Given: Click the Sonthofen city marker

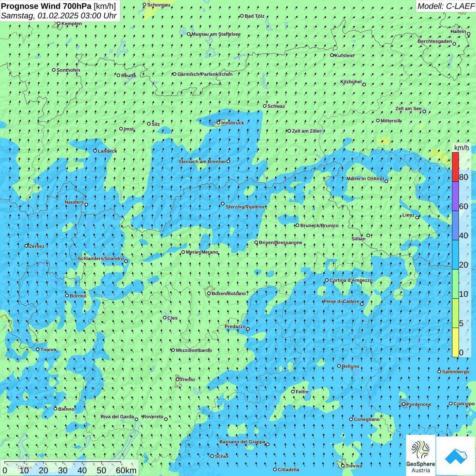Looking at the screenshot, I should click(x=54, y=70).
